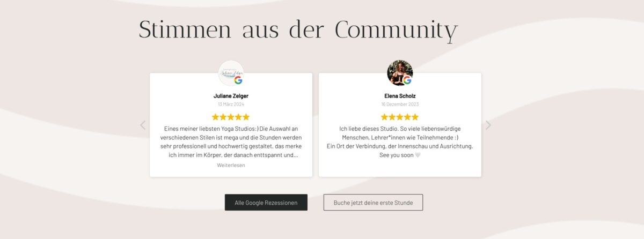644x239 pixels.
Task: Select reviewer name Juliane Zelger
Action: [x=231, y=96]
